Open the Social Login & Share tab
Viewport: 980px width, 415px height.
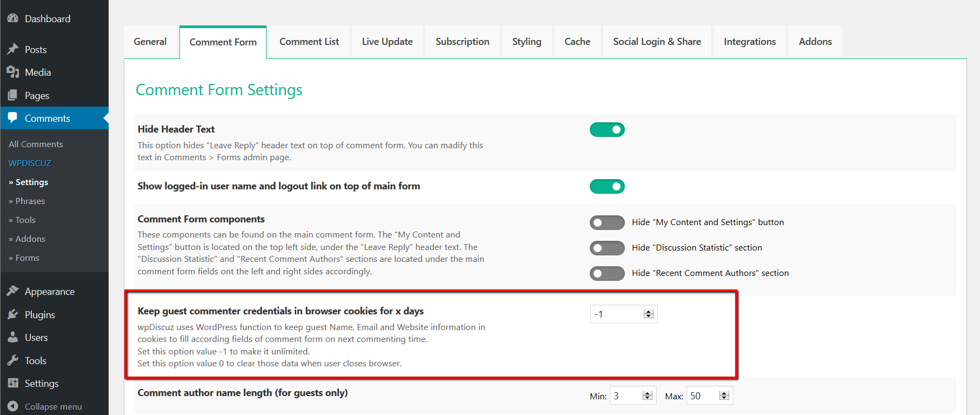click(657, 42)
